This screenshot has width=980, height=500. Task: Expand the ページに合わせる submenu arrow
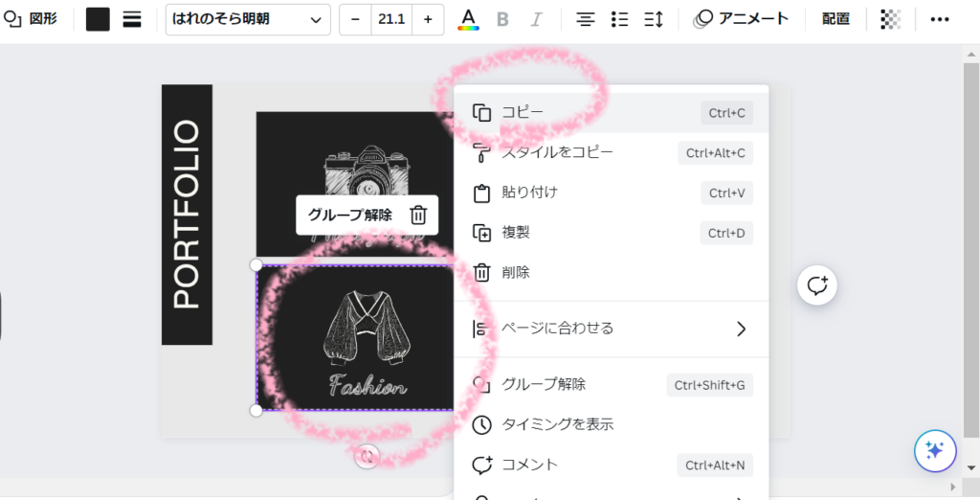pos(742,329)
